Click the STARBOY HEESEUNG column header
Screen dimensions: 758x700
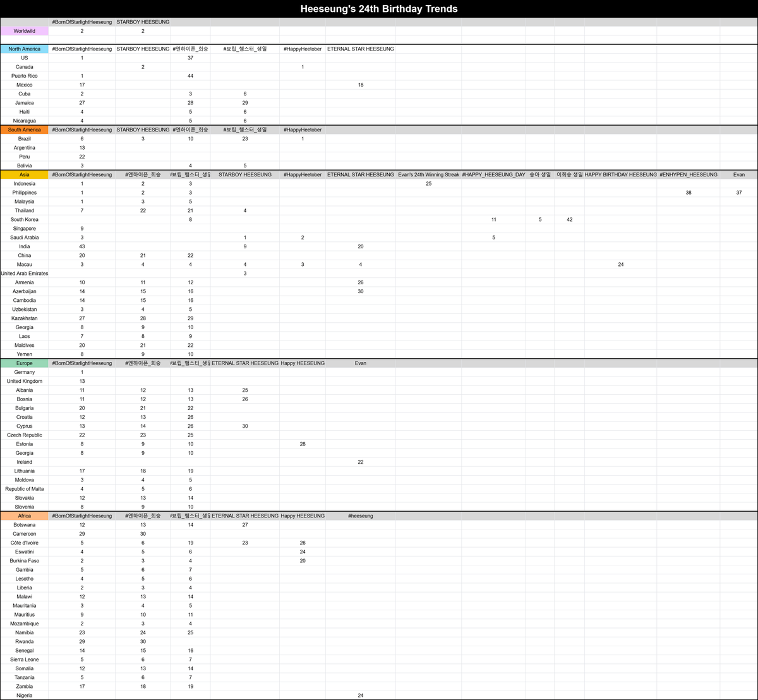[143, 21]
